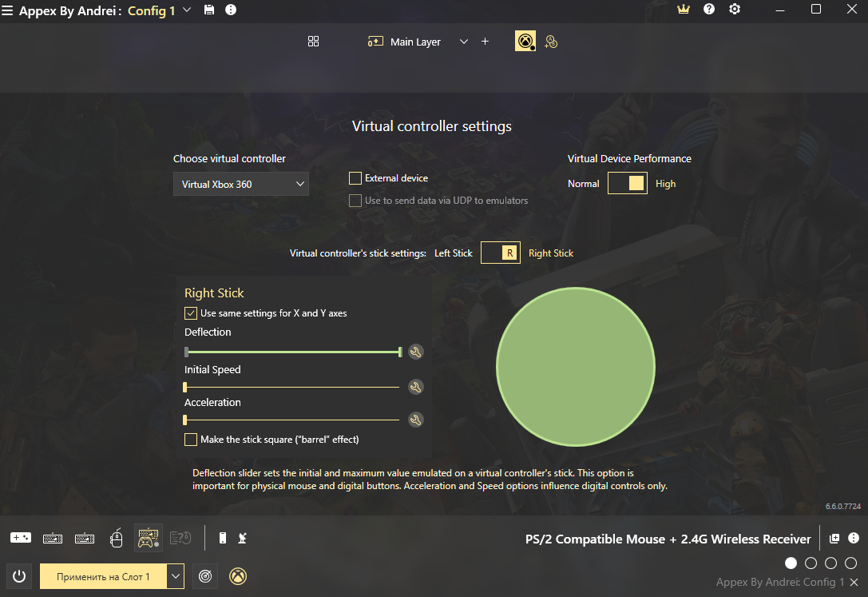
Task: Click the target icon next to apply button
Action: tap(206, 576)
